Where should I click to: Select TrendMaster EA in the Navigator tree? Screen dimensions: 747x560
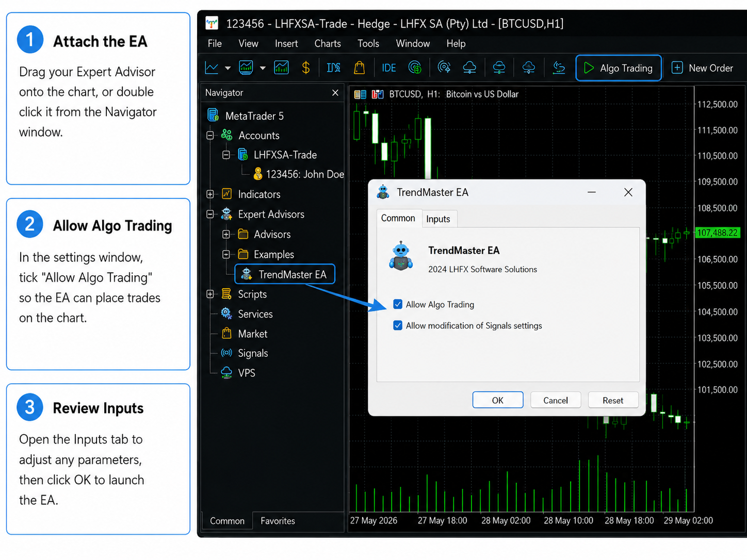point(285,274)
